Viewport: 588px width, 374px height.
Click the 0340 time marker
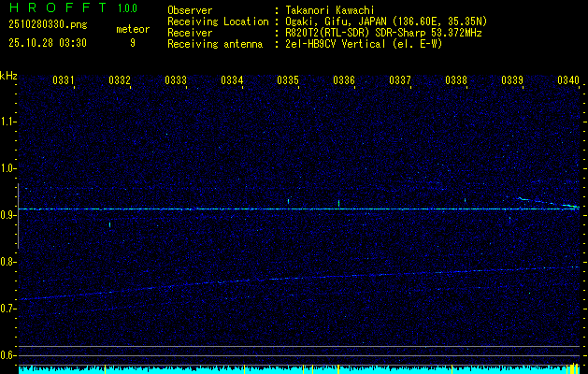click(x=568, y=80)
